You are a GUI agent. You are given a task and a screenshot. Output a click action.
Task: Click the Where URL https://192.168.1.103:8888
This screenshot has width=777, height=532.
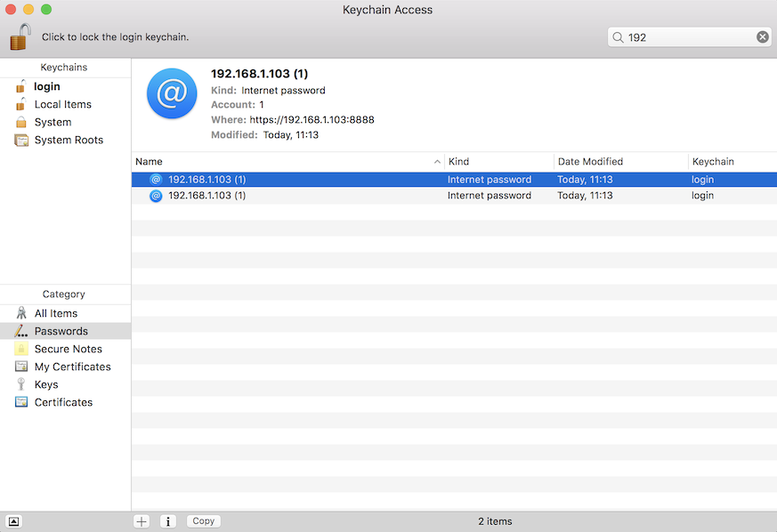[312, 120]
